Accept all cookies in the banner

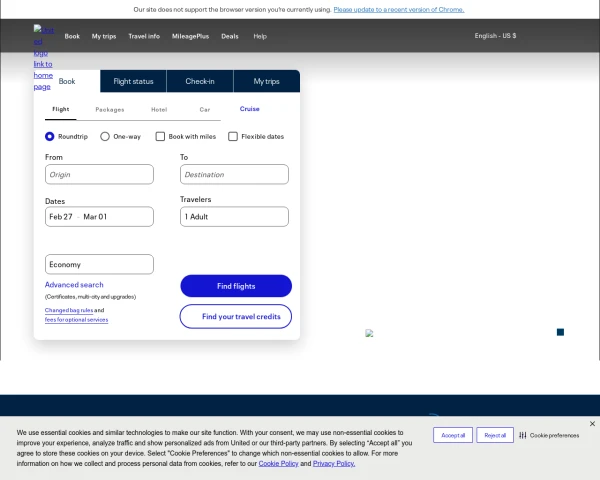(x=453, y=436)
